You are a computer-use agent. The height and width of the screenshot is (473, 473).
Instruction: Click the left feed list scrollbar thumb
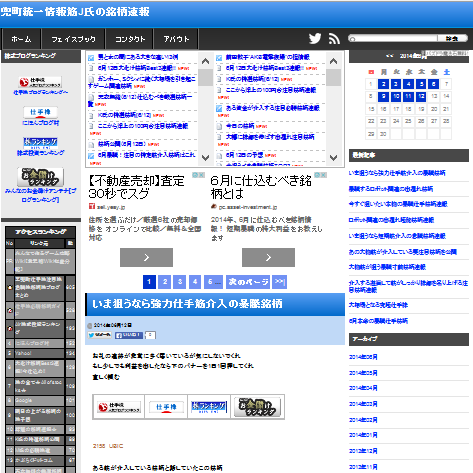coord(205,77)
